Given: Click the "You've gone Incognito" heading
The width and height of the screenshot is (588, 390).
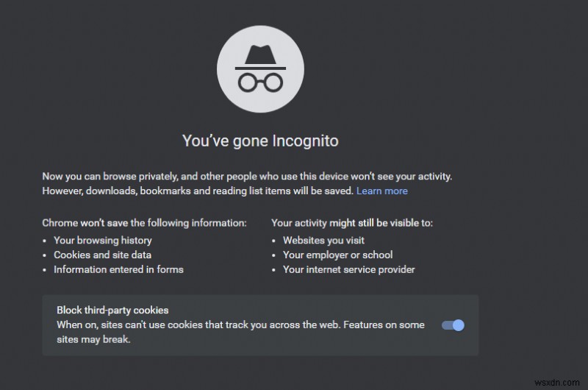Looking at the screenshot, I should click(x=260, y=141).
